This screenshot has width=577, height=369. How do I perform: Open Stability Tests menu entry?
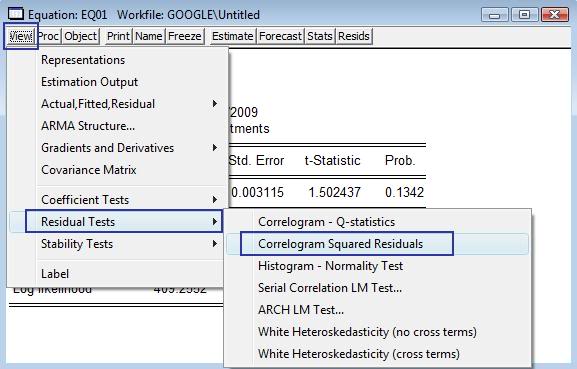click(116, 244)
